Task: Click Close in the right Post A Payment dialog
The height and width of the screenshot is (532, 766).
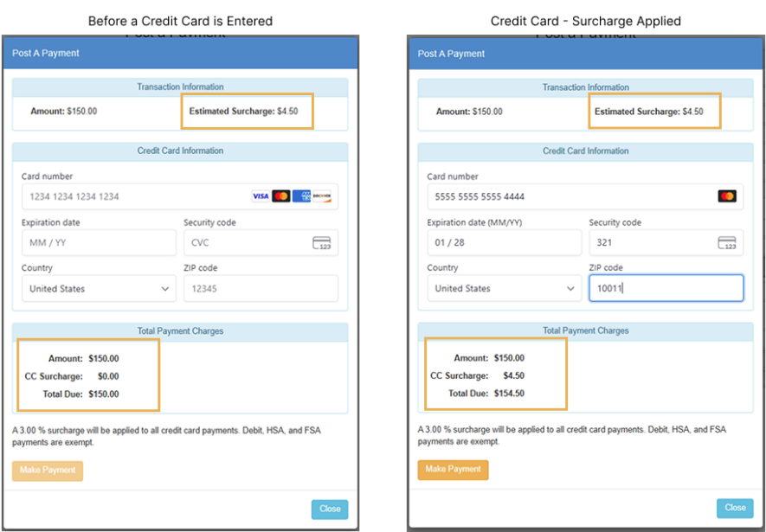Action: [x=735, y=508]
